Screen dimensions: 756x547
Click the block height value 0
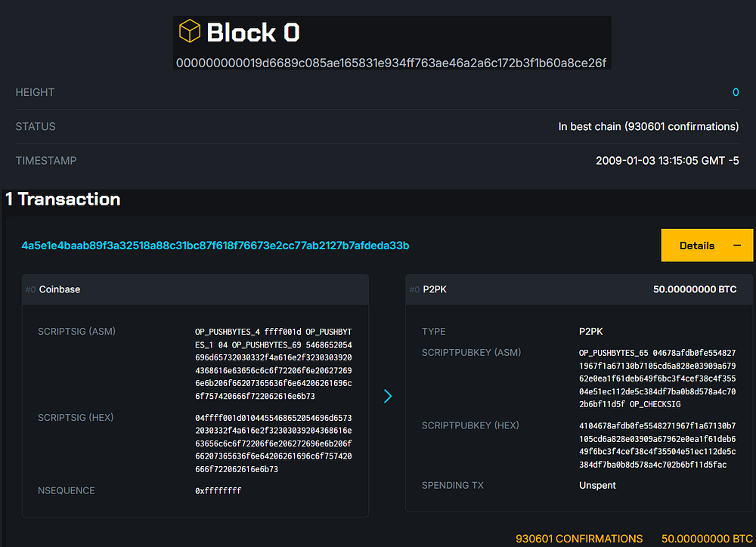pyautogui.click(x=736, y=92)
